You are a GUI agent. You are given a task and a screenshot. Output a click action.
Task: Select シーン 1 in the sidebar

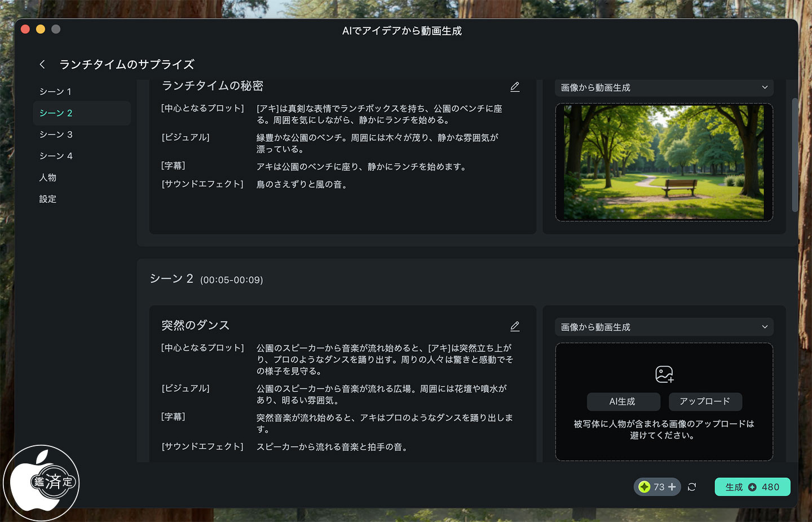click(x=55, y=91)
